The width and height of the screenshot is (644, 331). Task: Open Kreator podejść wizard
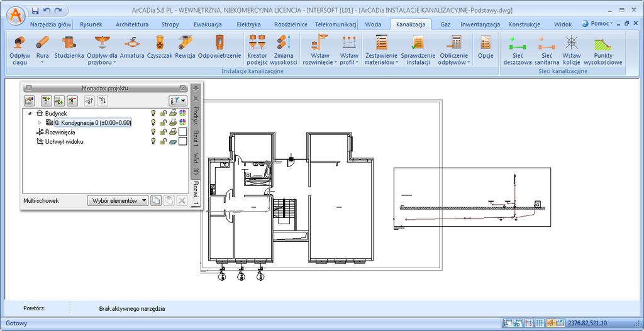(x=257, y=50)
